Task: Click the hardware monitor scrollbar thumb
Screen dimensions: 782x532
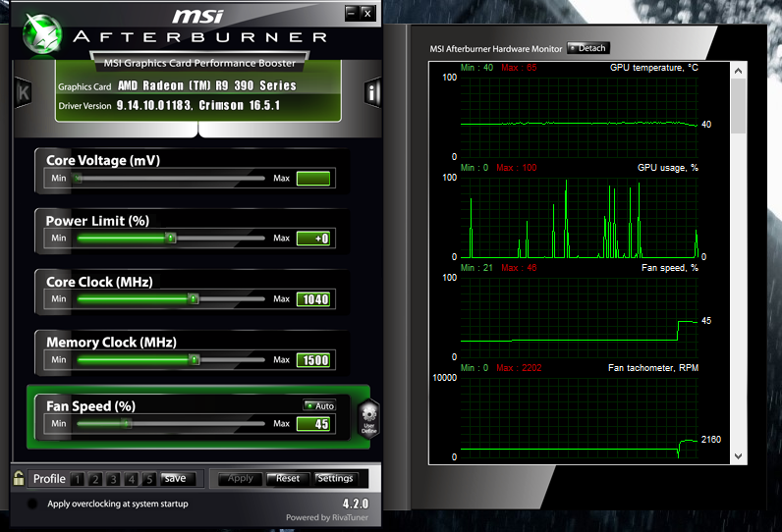Action: (739, 106)
